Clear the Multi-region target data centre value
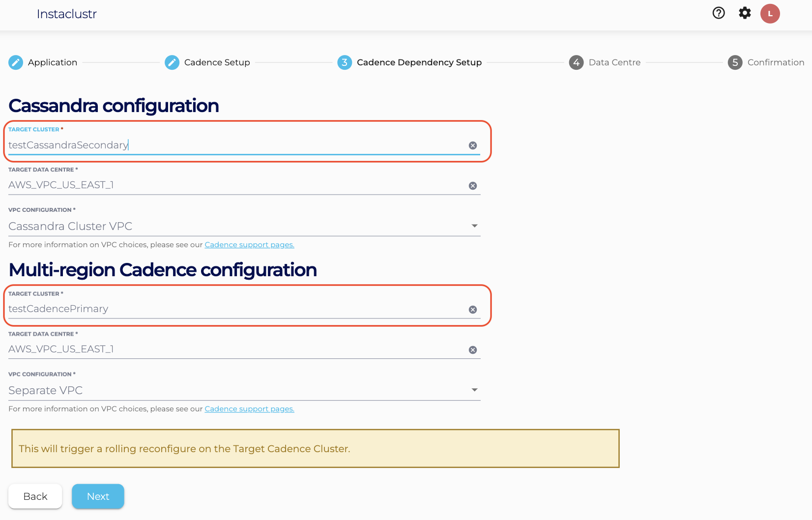 [473, 350]
